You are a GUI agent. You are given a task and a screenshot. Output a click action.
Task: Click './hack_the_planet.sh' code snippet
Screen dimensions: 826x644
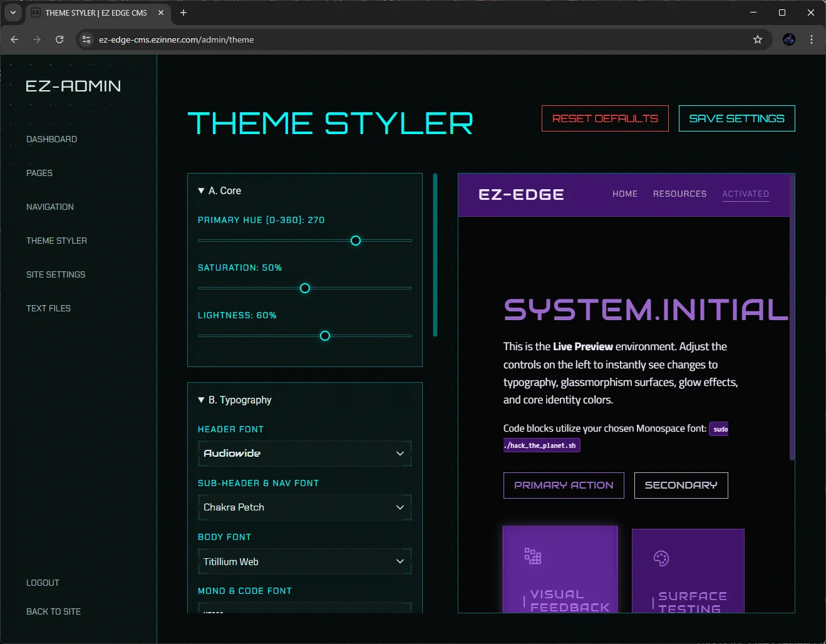coord(541,445)
